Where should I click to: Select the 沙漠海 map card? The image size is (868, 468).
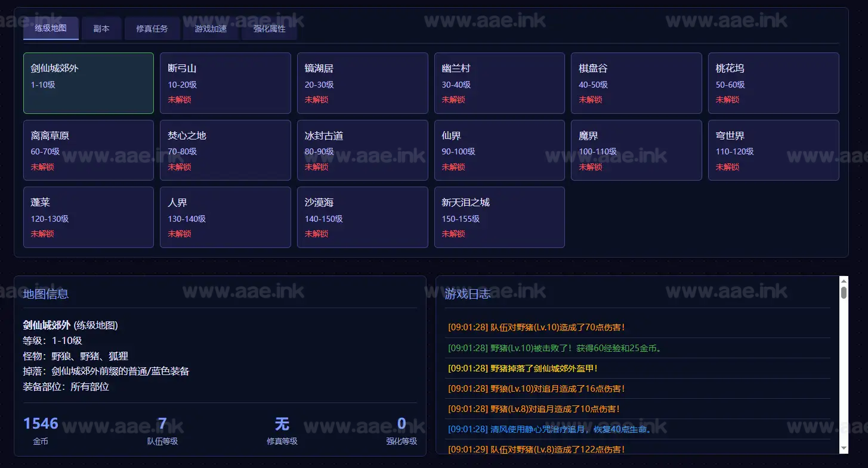pos(362,217)
